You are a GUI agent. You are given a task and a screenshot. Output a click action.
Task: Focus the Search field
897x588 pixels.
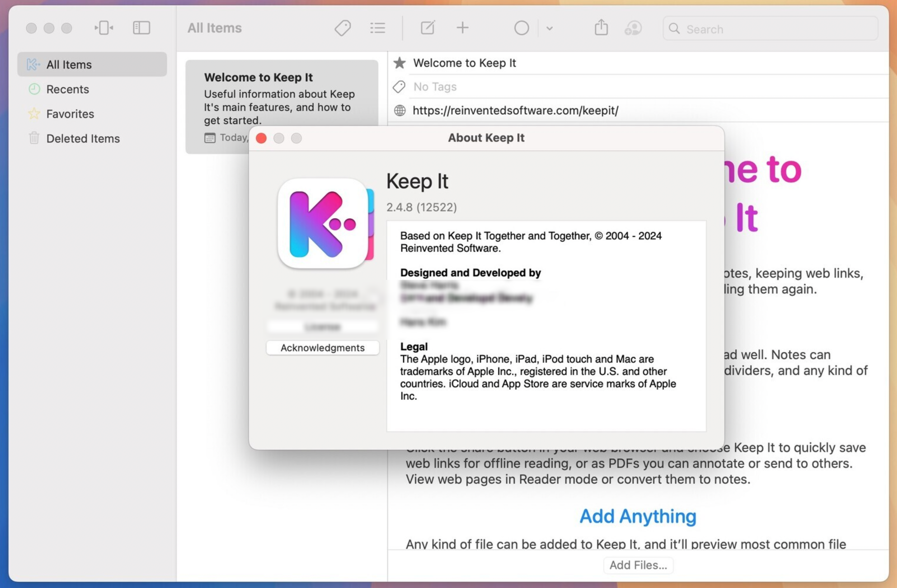point(770,29)
